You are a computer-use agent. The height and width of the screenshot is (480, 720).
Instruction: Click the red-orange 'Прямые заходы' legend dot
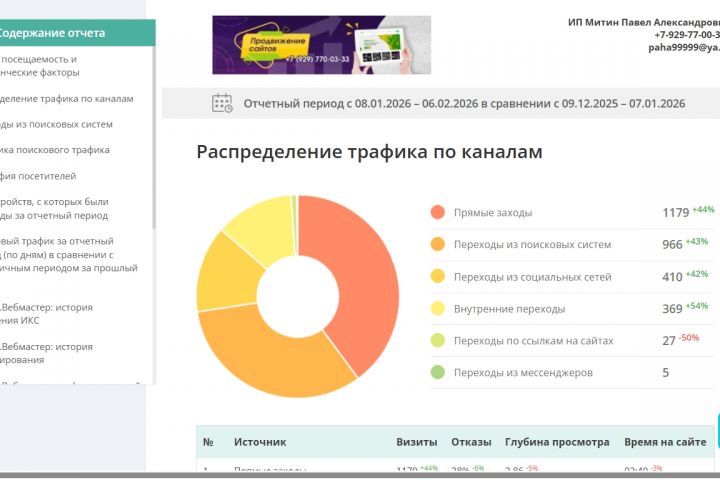click(438, 212)
